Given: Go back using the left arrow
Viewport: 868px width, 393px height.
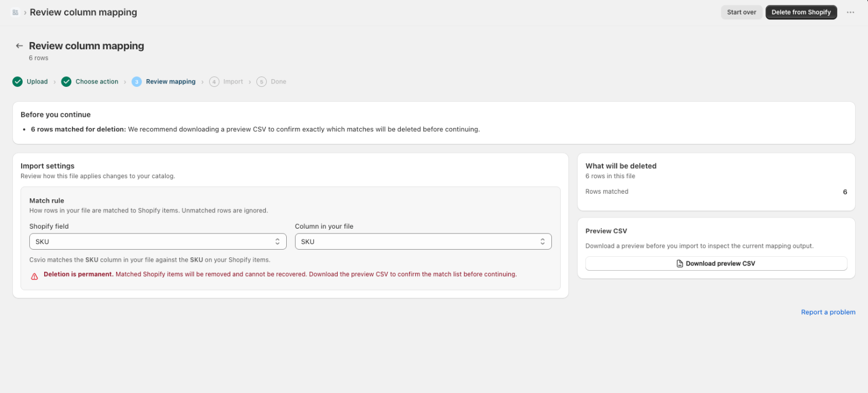Looking at the screenshot, I should pyautogui.click(x=19, y=46).
